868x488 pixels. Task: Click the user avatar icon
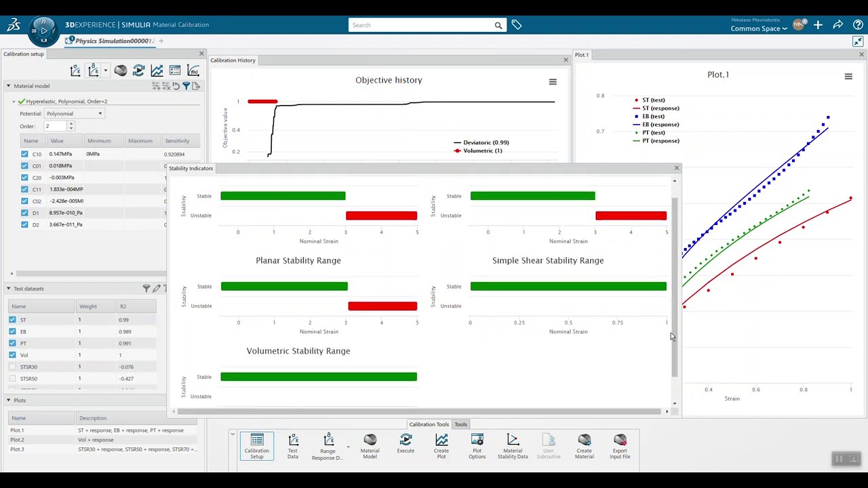click(800, 25)
